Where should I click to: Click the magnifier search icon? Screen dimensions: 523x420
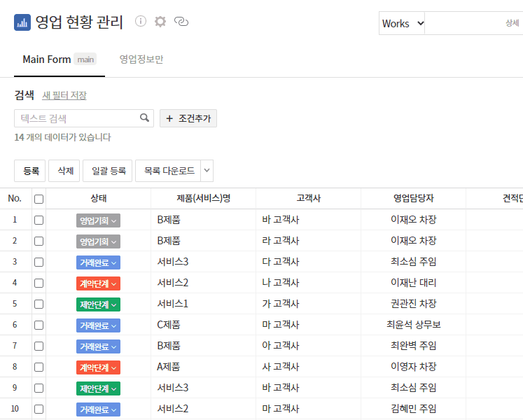(145, 118)
